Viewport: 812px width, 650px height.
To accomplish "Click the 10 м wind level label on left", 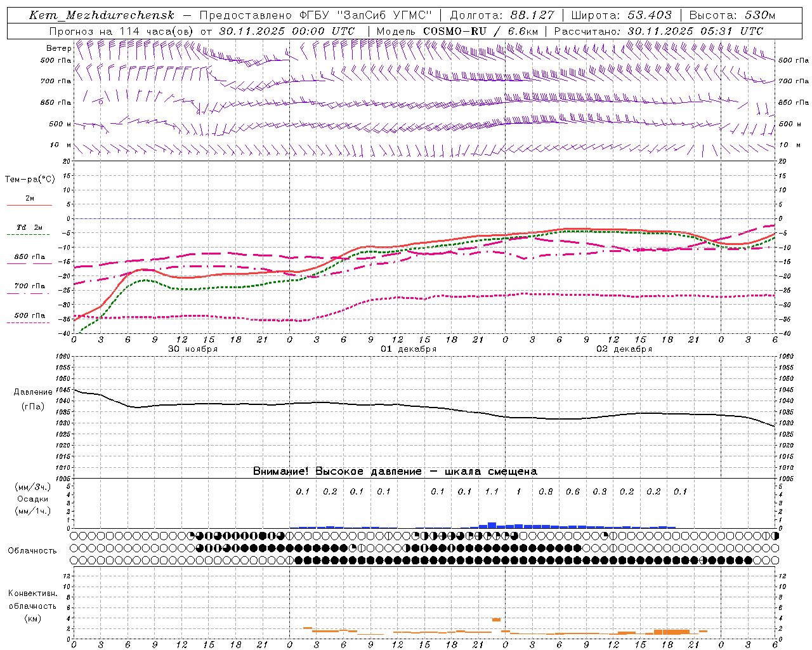I will coord(60,145).
